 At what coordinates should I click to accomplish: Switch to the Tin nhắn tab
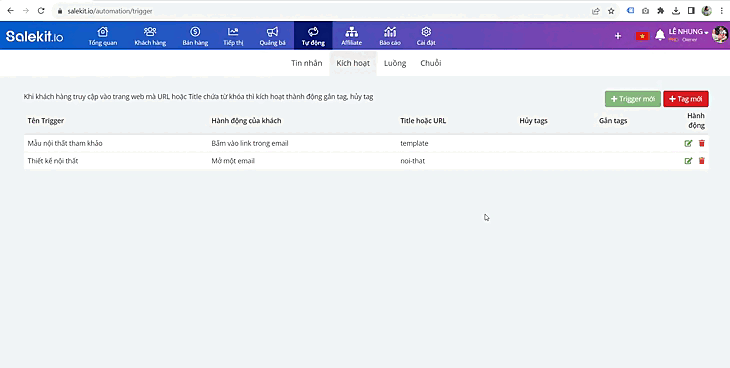point(306,63)
